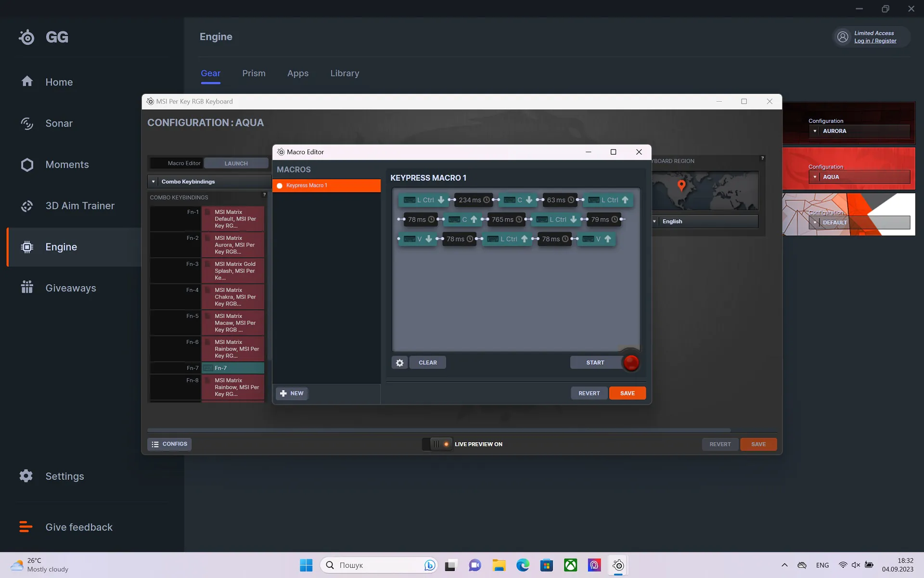Open the CONFIGS list button
This screenshot has width=924, height=578.
pyautogui.click(x=169, y=444)
